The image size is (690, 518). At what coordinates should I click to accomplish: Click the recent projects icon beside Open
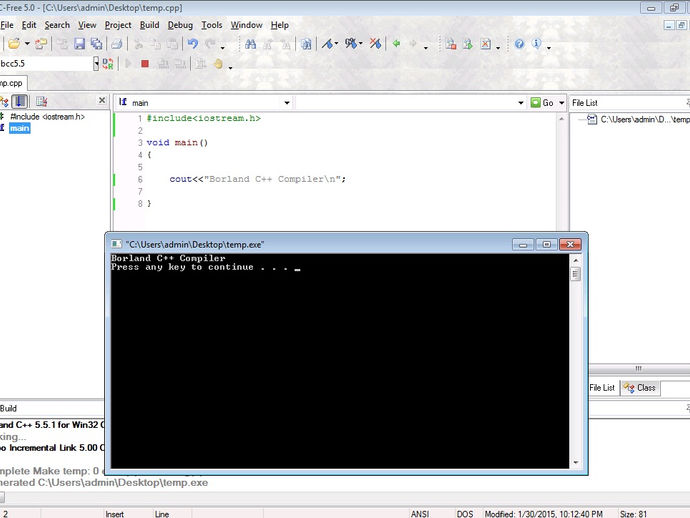[41, 44]
